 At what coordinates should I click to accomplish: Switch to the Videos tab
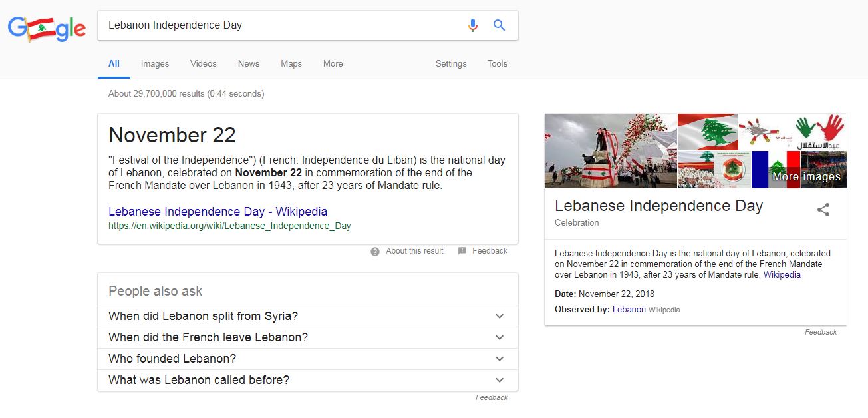click(x=204, y=64)
